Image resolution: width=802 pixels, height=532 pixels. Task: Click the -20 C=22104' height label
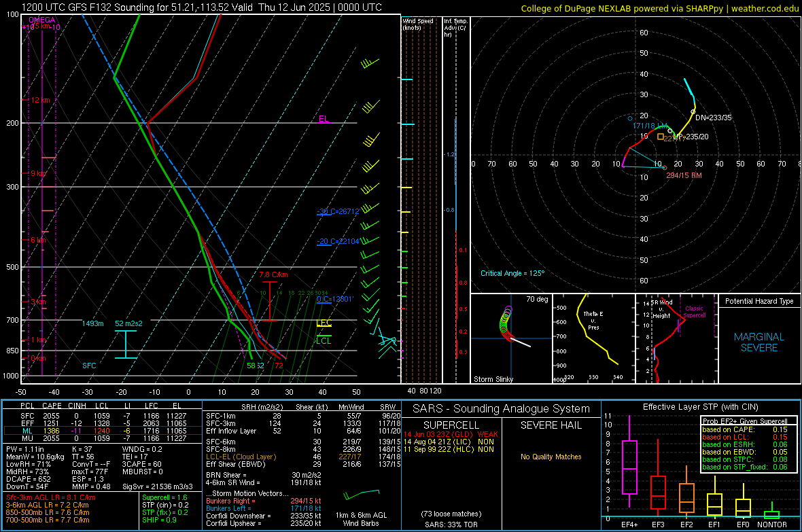[x=338, y=241]
